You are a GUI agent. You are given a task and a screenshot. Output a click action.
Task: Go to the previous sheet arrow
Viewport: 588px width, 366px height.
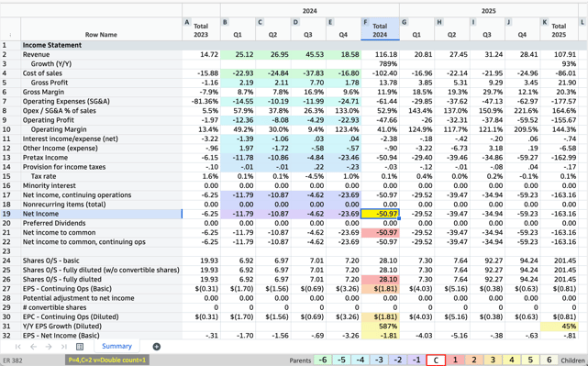33,347
